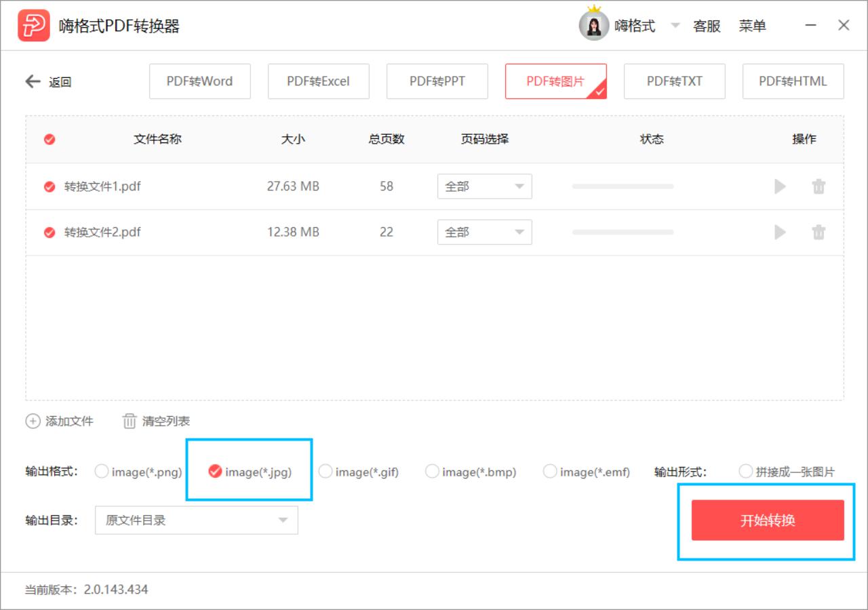Switch to PDF转HTML tab
The width and height of the screenshot is (868, 610).
(x=793, y=81)
